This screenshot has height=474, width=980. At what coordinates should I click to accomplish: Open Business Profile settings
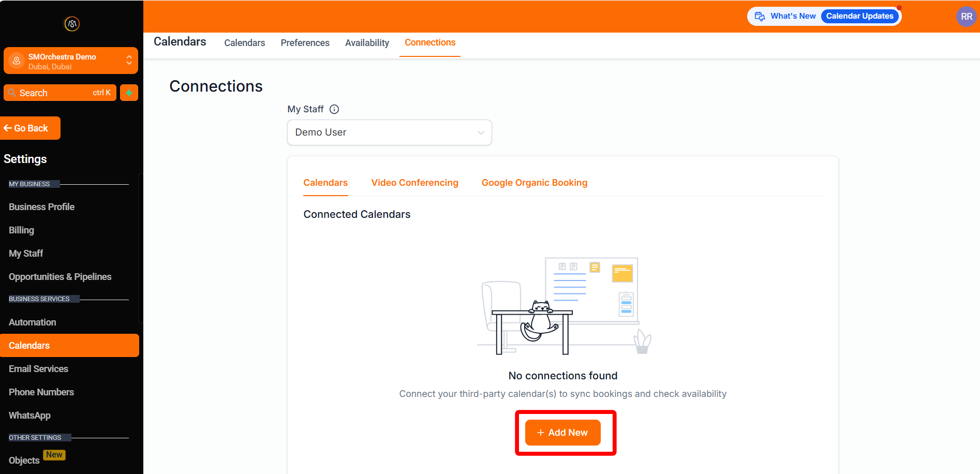click(x=41, y=207)
